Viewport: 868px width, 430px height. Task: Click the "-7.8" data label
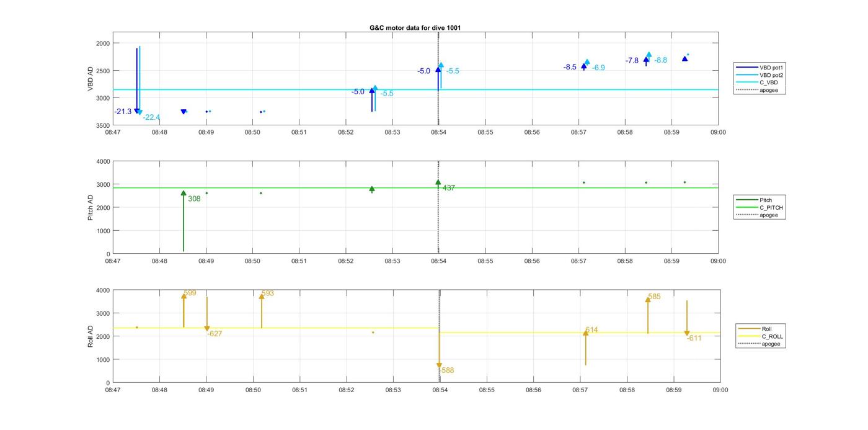click(632, 61)
